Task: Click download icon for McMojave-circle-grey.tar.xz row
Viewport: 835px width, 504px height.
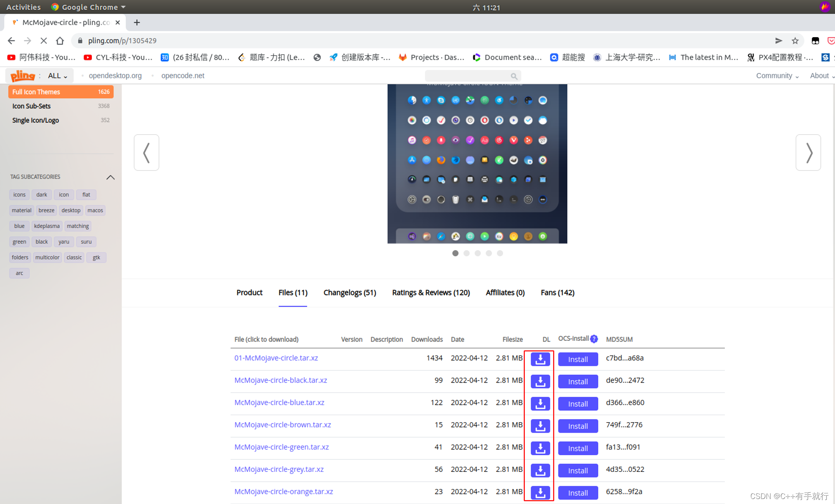Action: (540, 470)
